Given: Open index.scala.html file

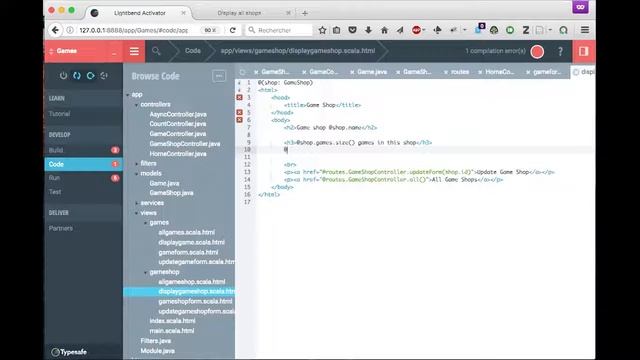Looking at the screenshot, I should click(x=172, y=321).
